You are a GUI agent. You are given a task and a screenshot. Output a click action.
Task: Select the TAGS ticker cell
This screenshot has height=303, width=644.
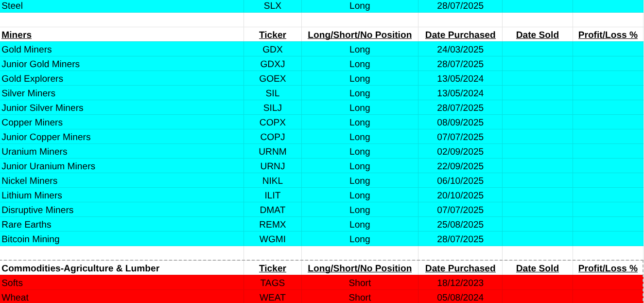pyautogui.click(x=272, y=283)
